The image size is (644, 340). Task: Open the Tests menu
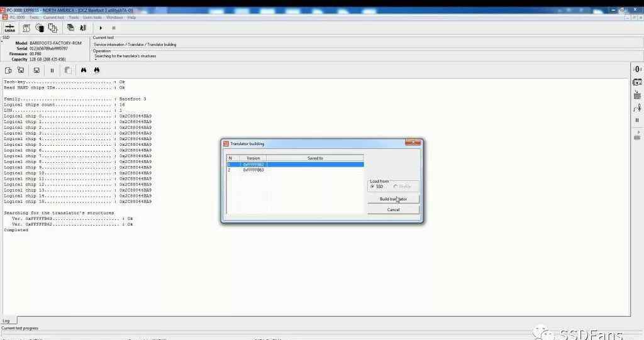pyautogui.click(x=34, y=17)
